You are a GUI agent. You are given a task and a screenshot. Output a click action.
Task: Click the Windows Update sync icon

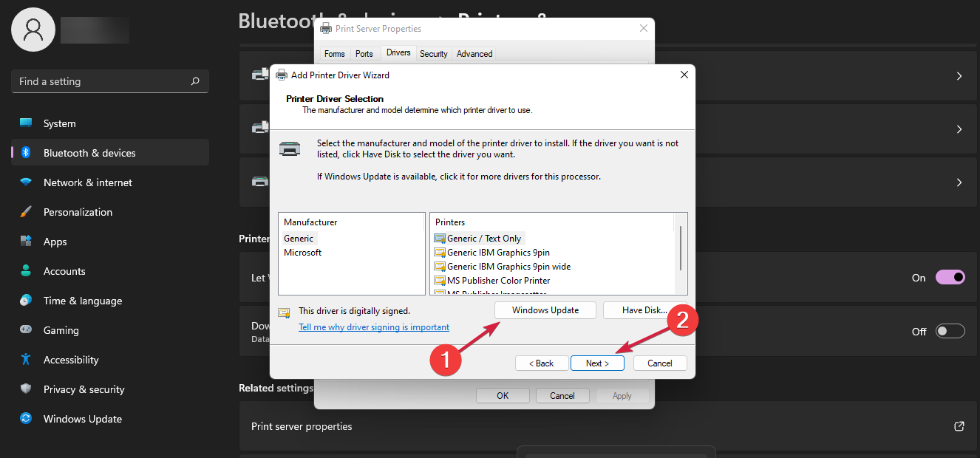click(x=26, y=419)
